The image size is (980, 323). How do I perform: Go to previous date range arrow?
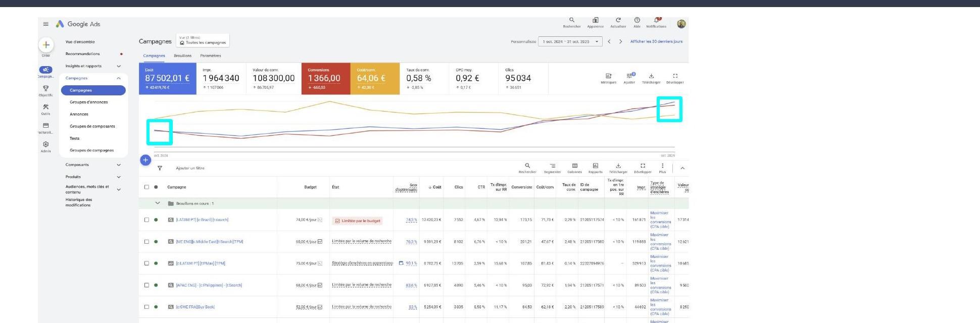tap(609, 41)
